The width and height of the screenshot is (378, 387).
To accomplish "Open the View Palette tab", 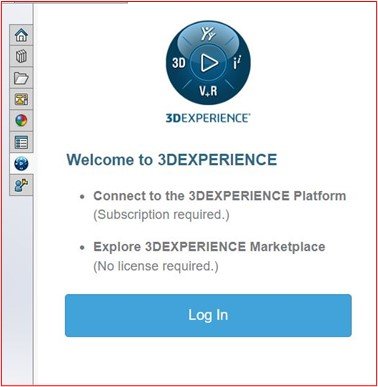I will click(x=21, y=99).
